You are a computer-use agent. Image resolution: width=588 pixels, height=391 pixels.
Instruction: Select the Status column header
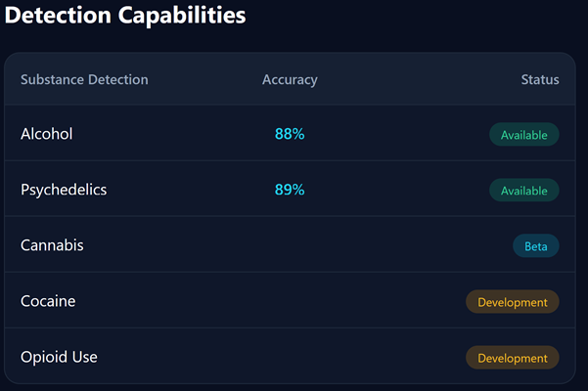(539, 79)
